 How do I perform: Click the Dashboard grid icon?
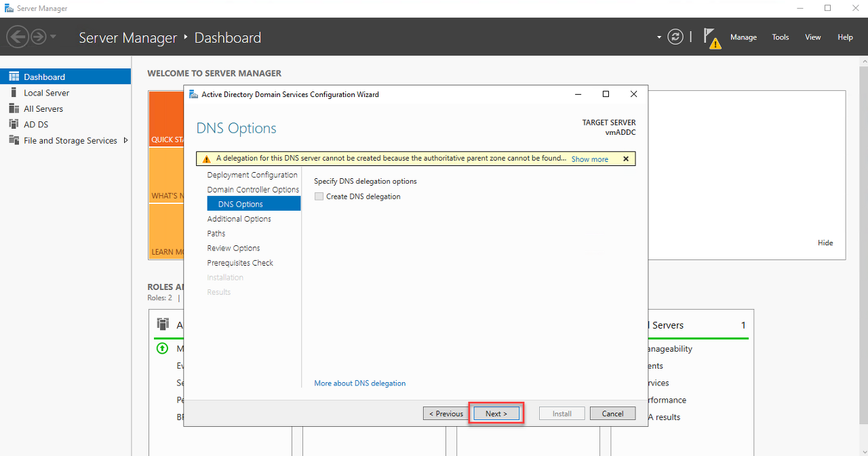click(x=14, y=77)
